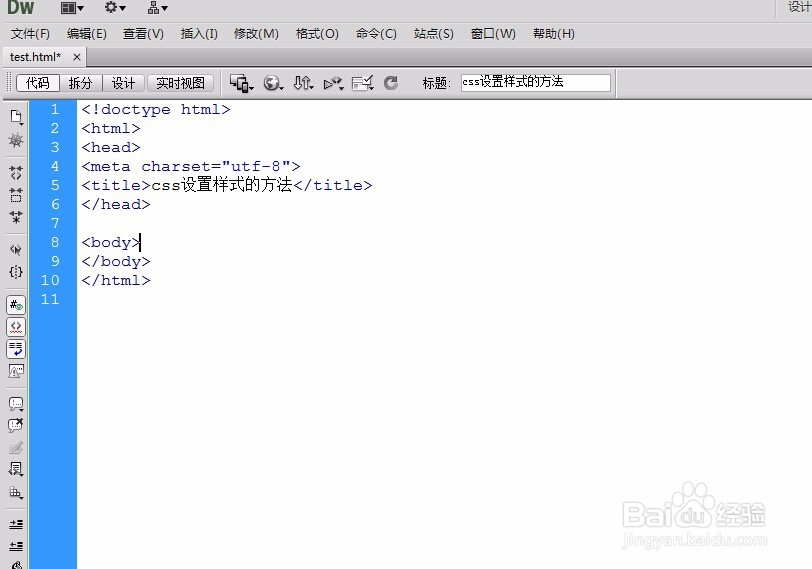Click Check browser compatibility icon
812x569 pixels.
tap(362, 83)
